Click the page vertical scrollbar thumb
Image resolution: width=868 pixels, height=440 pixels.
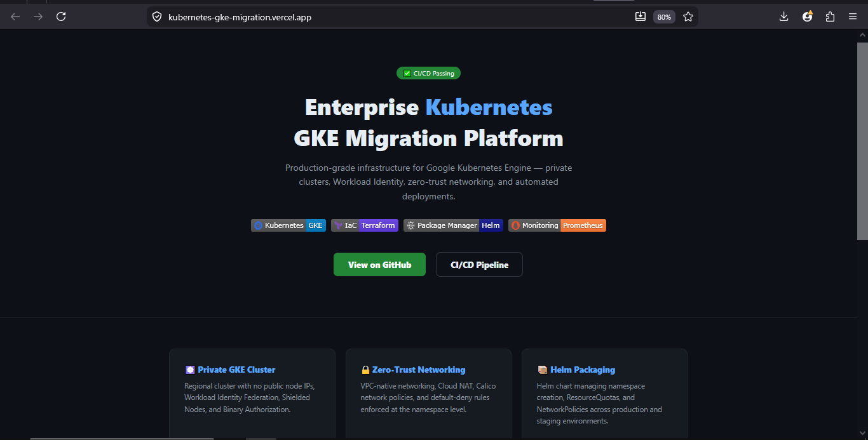pyautogui.click(x=862, y=141)
